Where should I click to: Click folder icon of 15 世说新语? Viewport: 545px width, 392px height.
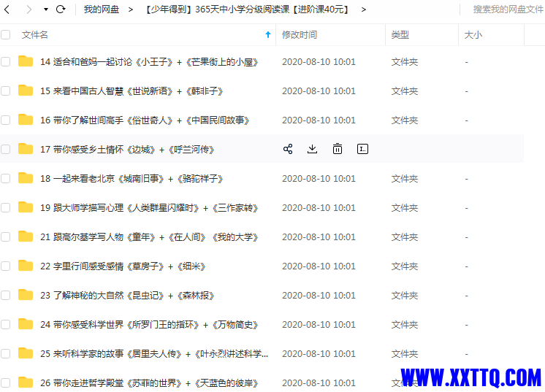[x=26, y=91]
